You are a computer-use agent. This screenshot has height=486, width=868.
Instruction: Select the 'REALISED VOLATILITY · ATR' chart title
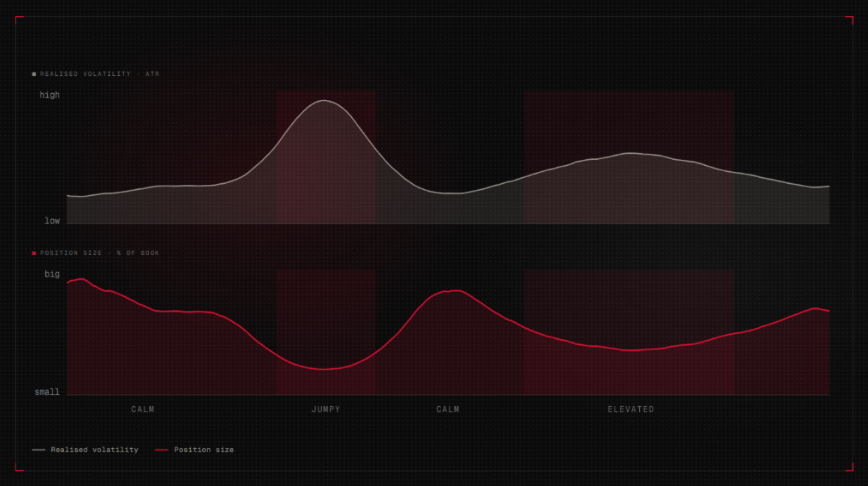pyautogui.click(x=100, y=74)
